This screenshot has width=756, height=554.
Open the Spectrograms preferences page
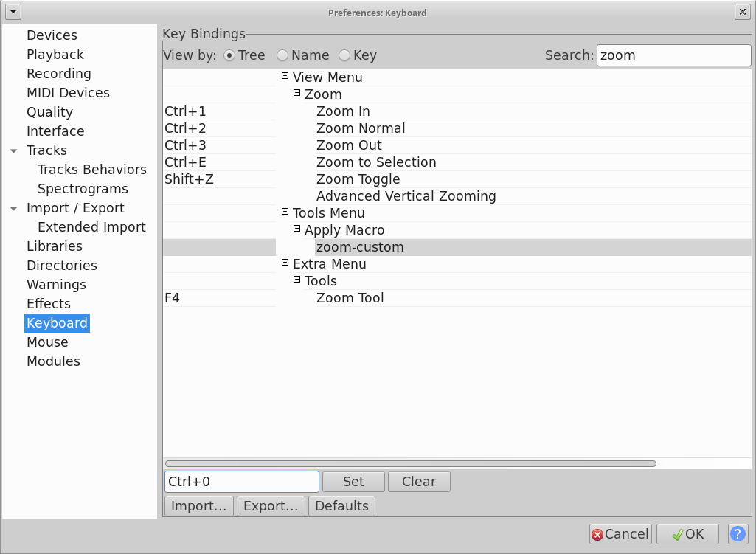[83, 189]
